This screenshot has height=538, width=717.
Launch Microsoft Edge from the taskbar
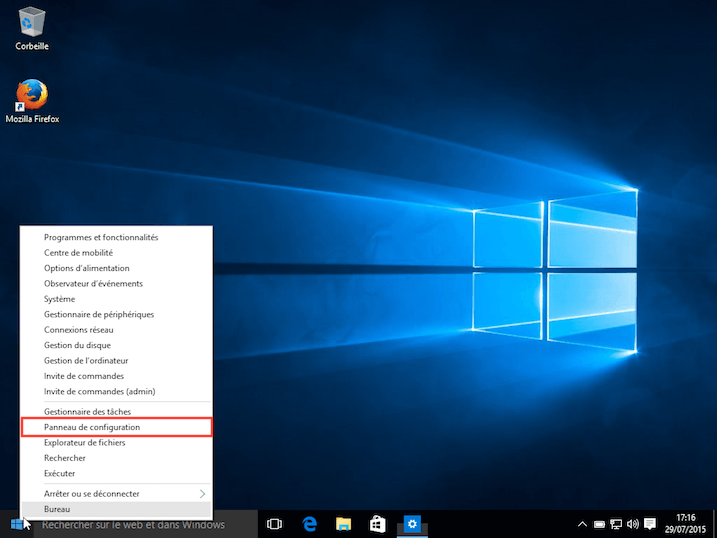click(x=310, y=524)
